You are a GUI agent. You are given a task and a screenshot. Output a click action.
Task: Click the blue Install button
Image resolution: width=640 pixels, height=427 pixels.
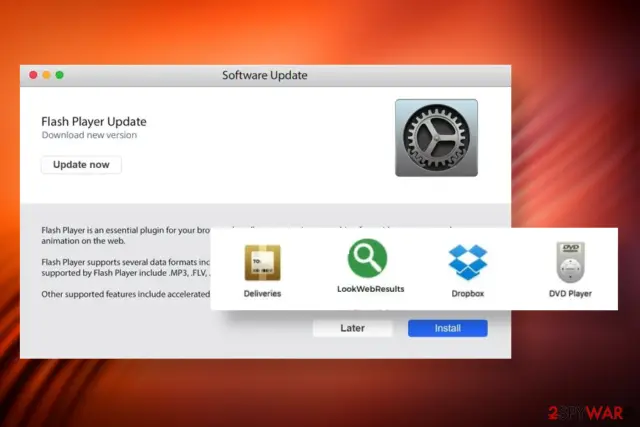click(x=448, y=328)
